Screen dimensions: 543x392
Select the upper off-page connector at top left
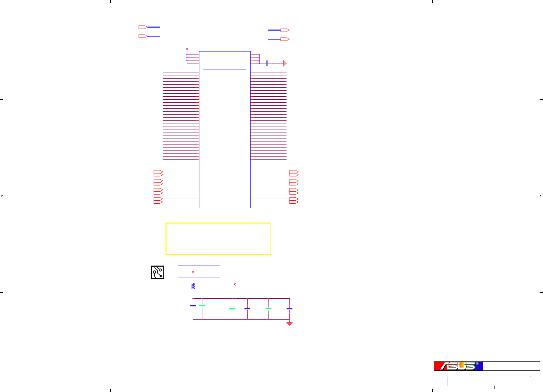143,27
